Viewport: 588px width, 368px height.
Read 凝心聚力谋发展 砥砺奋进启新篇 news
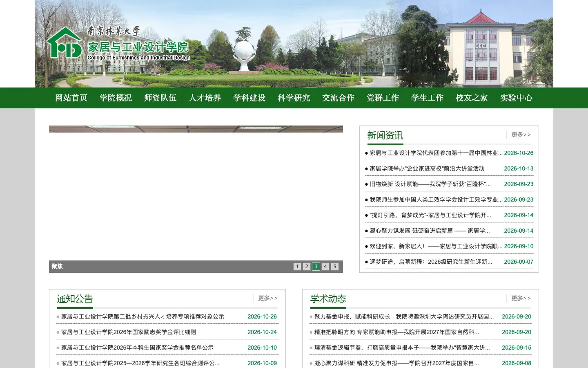click(430, 231)
